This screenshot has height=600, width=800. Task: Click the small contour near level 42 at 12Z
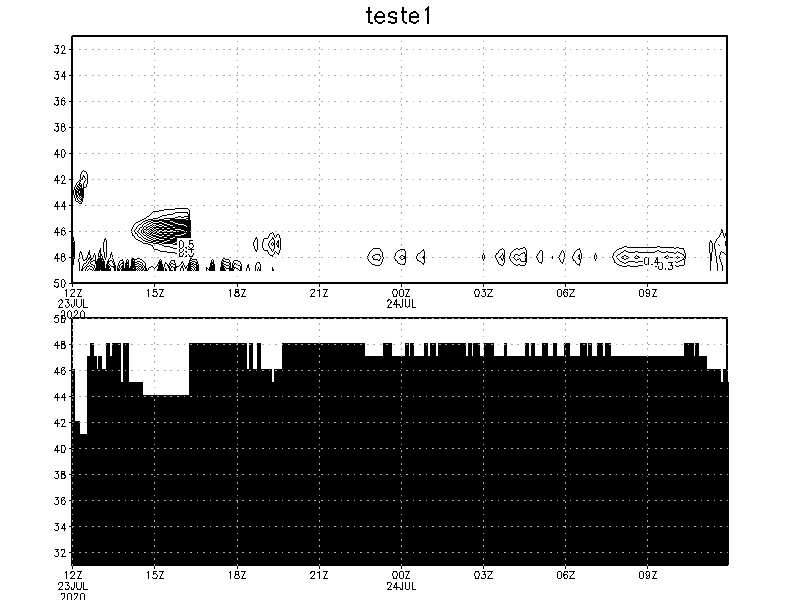(82, 184)
